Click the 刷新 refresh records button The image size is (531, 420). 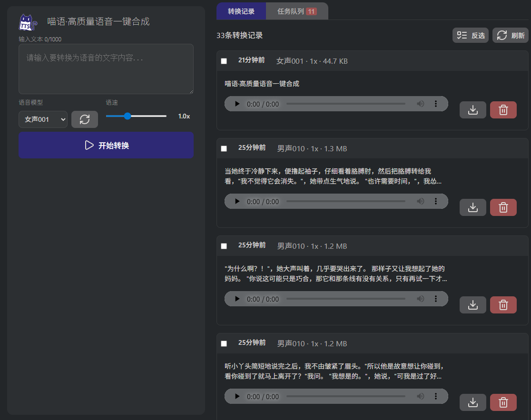click(x=511, y=35)
